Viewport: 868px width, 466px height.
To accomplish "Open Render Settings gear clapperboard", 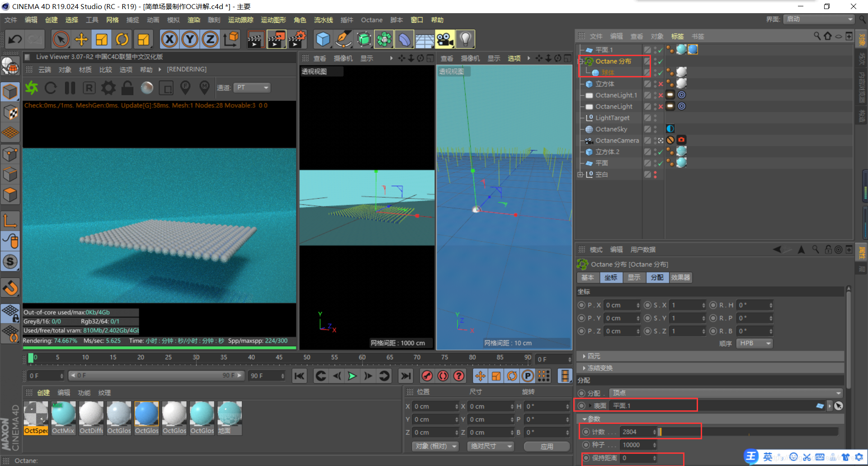I will click(x=297, y=39).
